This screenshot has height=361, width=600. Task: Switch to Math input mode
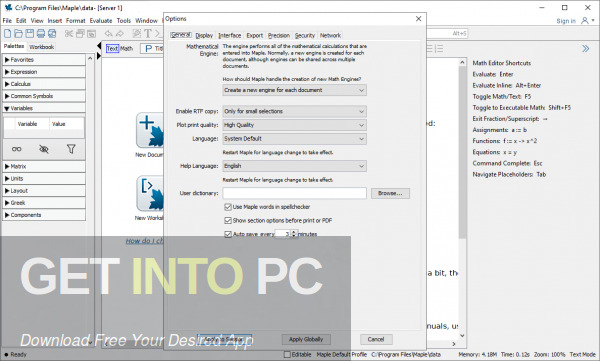coord(127,49)
